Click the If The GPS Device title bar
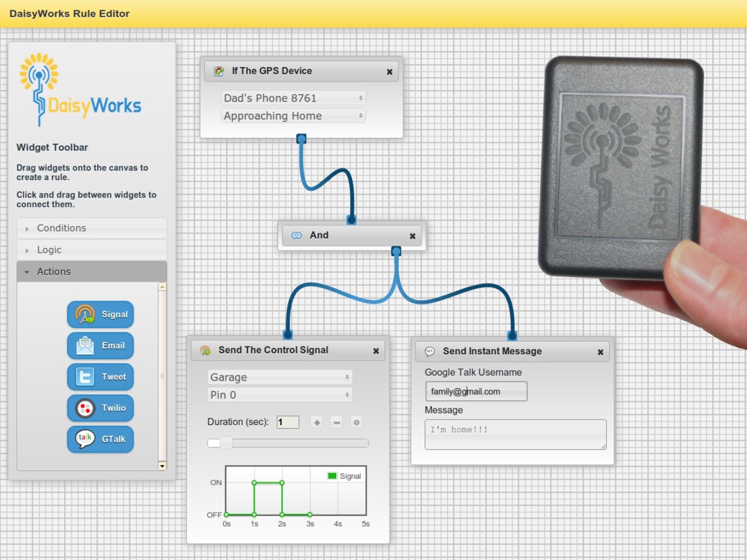This screenshot has width=747, height=560. click(x=302, y=71)
